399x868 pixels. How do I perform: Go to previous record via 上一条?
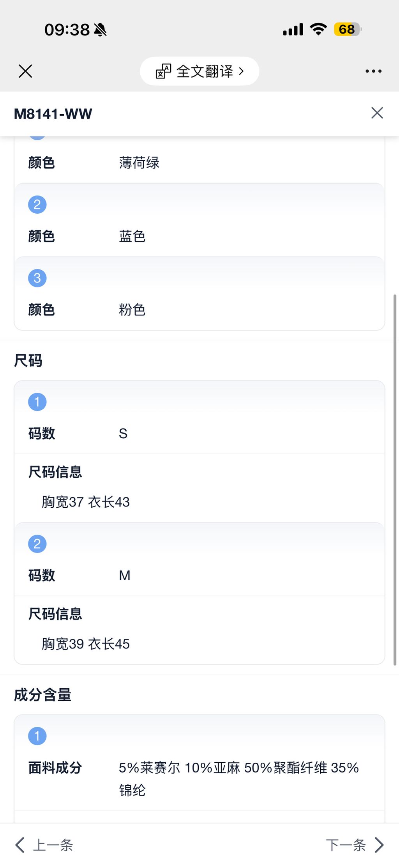pos(53,845)
